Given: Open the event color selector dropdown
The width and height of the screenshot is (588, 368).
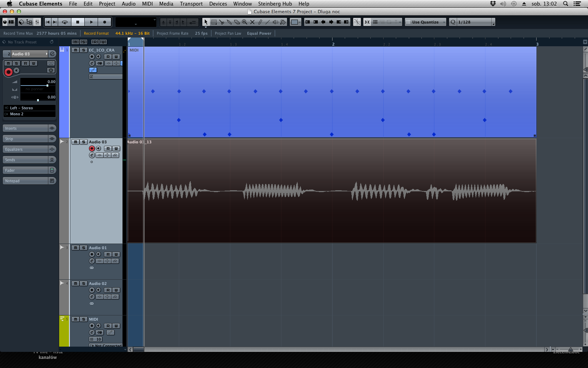Looking at the screenshot, I should point(296,22).
